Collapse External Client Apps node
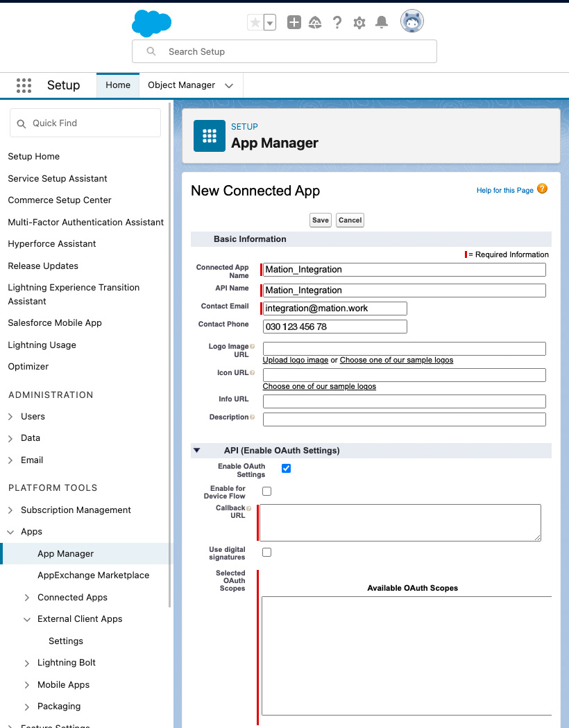This screenshot has width=569, height=728. (27, 619)
